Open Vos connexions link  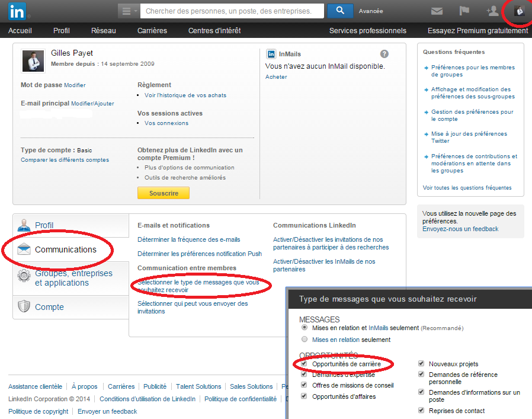166,123
